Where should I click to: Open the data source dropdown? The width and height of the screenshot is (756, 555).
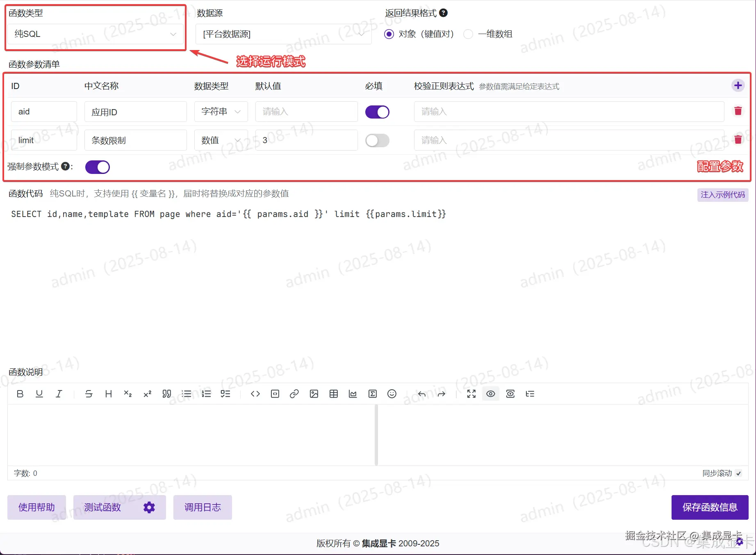tap(284, 34)
